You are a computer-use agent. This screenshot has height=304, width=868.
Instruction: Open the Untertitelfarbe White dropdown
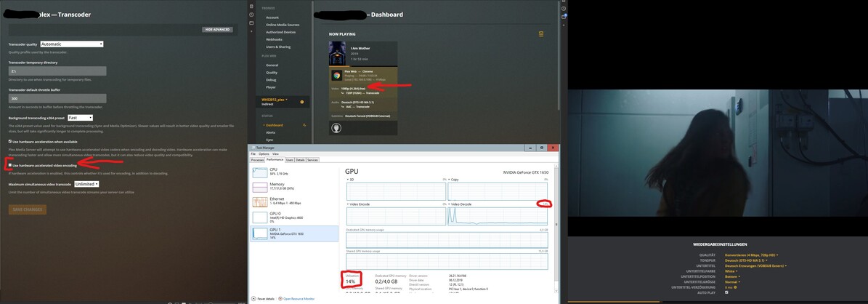(x=730, y=271)
